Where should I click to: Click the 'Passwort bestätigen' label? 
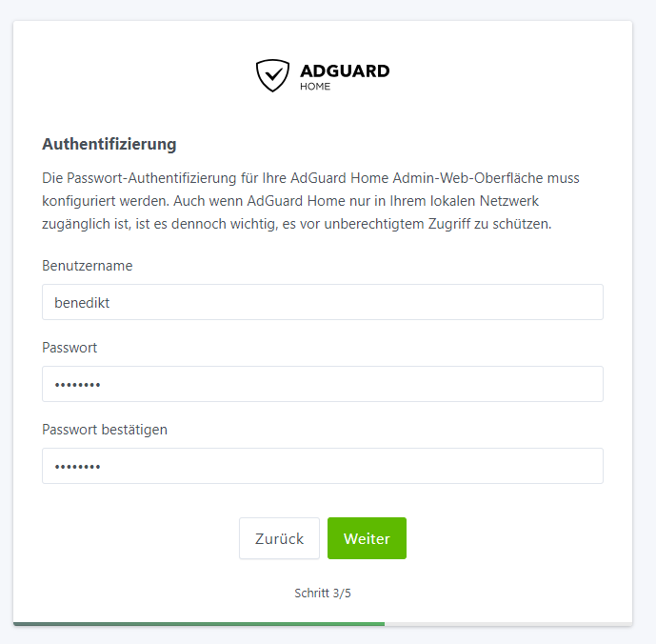[105, 430]
